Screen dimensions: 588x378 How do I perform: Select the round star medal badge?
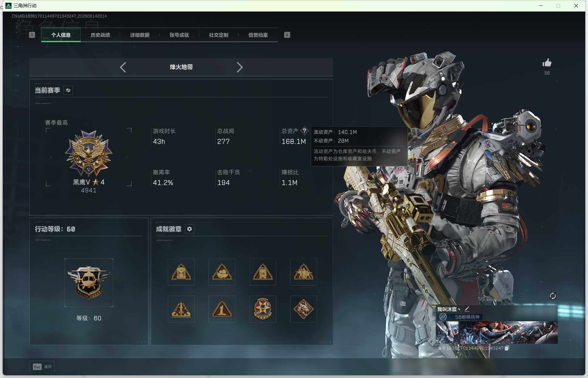click(x=263, y=309)
